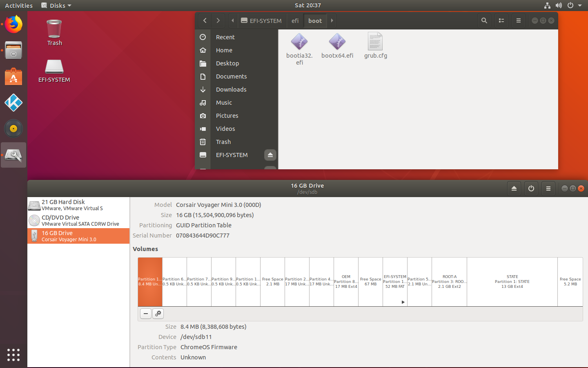Select the boot path bar segment
The height and width of the screenshot is (368, 588).
pos(315,20)
